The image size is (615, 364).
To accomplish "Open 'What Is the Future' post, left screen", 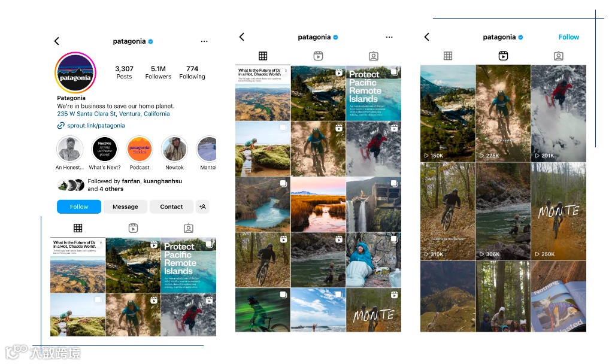I will 78,265.
